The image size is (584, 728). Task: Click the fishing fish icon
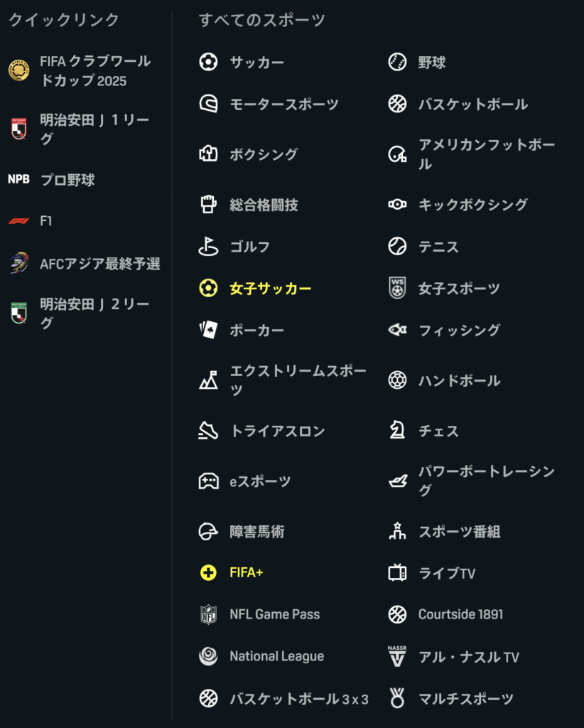[x=397, y=330]
